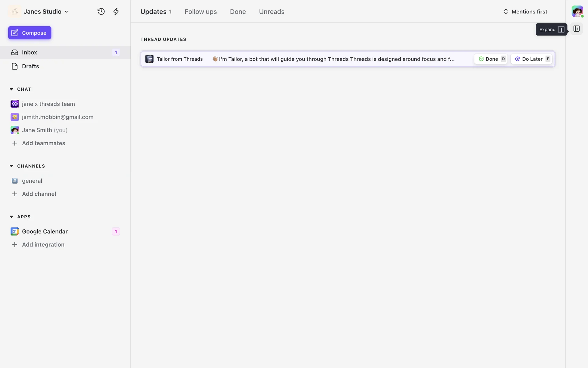The image size is (588, 368).
Task: Click the Compose button
Action: (30, 33)
